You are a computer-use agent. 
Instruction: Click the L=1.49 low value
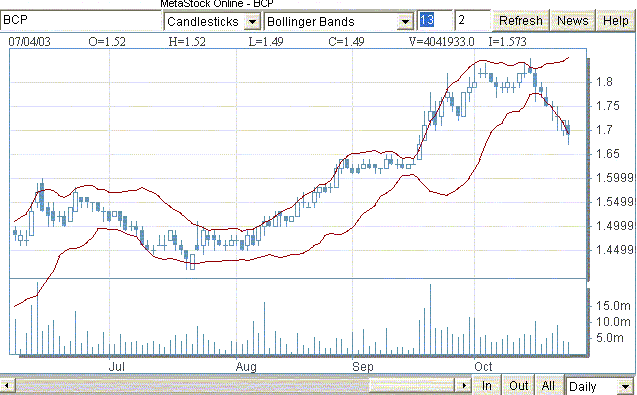click(266, 42)
